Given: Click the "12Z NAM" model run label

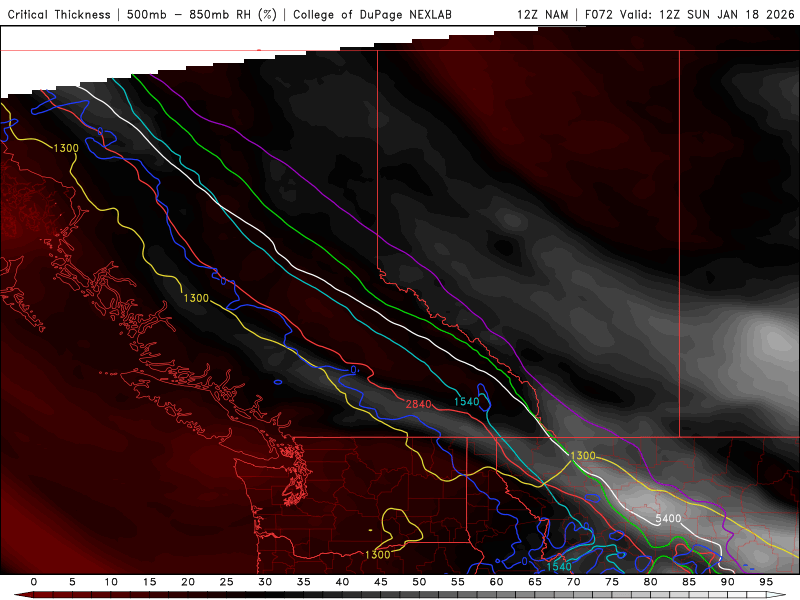Looking at the screenshot, I should 542,14.
